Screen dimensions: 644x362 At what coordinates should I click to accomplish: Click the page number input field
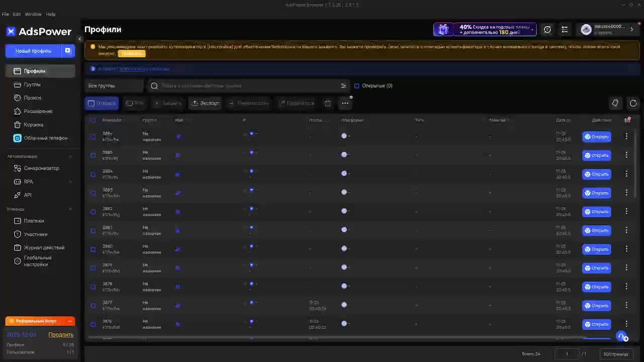[567, 354]
